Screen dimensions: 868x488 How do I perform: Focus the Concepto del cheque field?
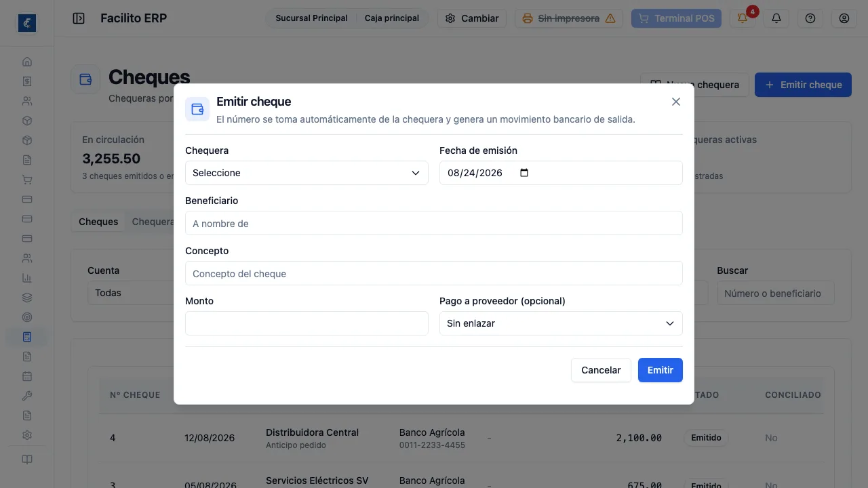434,273
